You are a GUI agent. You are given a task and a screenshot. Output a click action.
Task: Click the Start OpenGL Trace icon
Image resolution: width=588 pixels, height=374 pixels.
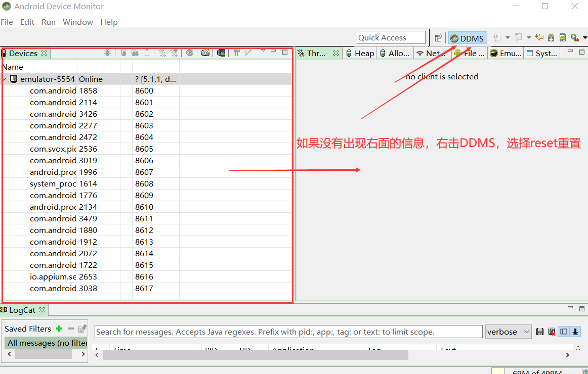(x=248, y=53)
